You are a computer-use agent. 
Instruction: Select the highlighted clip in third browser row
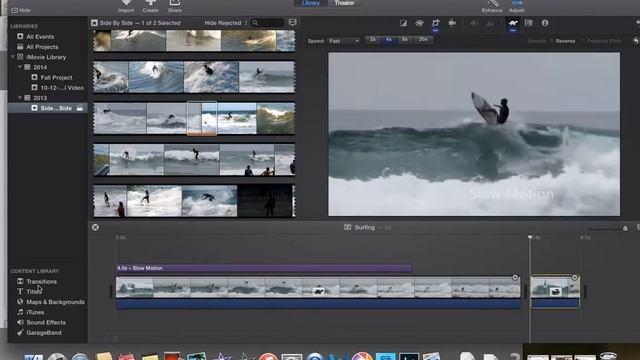click(x=202, y=118)
